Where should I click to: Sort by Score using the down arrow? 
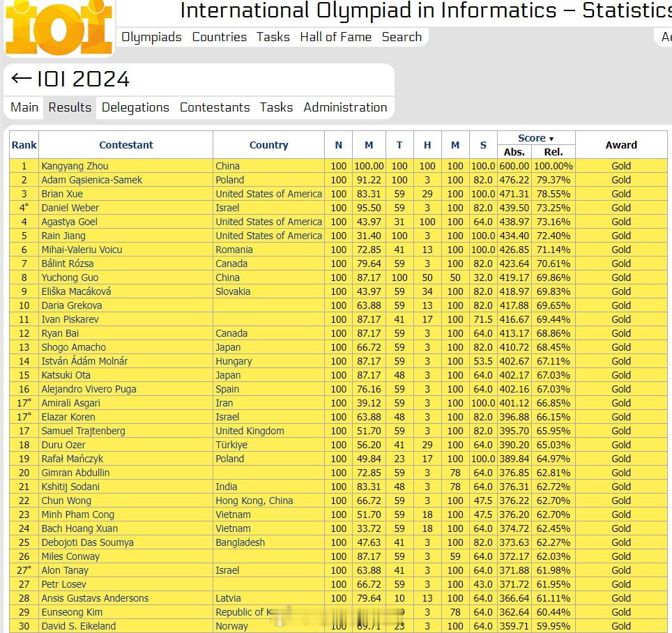(551, 139)
